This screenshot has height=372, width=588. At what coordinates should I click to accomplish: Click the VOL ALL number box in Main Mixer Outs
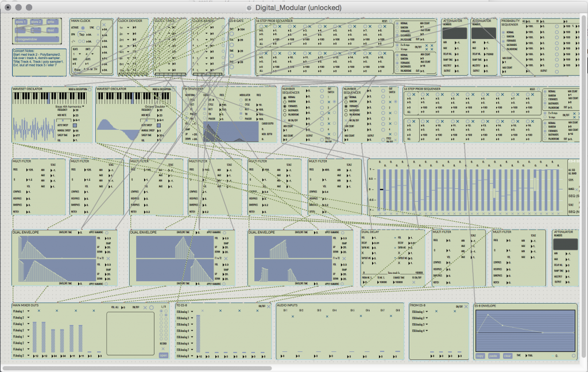124,308
